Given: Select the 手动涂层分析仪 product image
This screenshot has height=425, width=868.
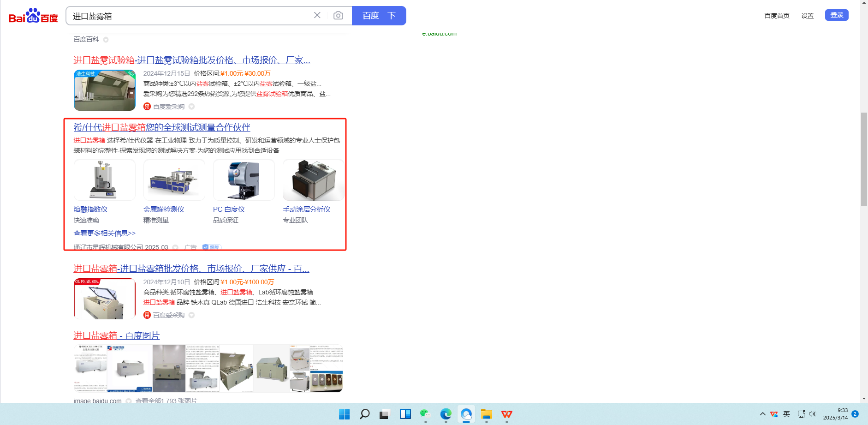Looking at the screenshot, I should [314, 180].
